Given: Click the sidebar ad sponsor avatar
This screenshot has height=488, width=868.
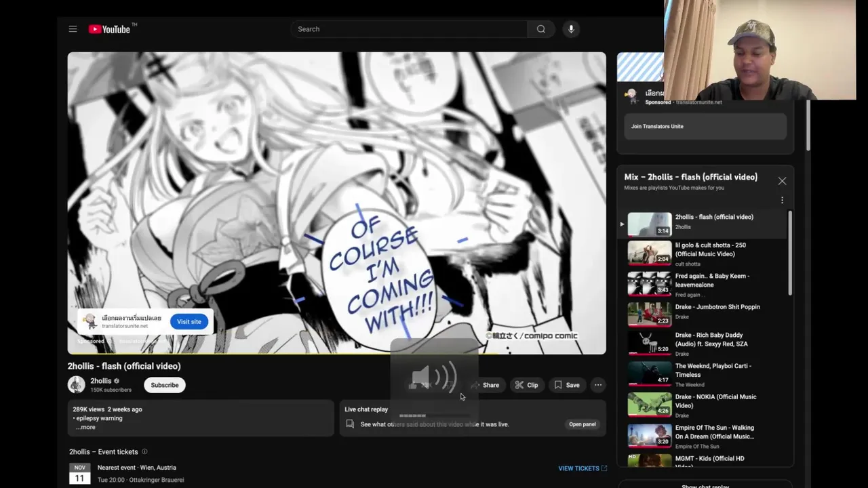Looking at the screenshot, I should [x=631, y=95].
